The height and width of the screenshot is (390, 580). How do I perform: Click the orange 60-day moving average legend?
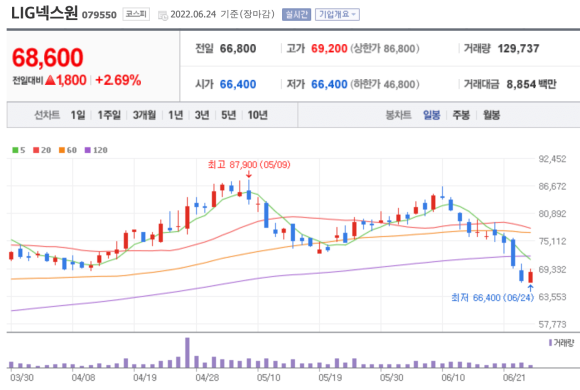pyautogui.click(x=68, y=150)
